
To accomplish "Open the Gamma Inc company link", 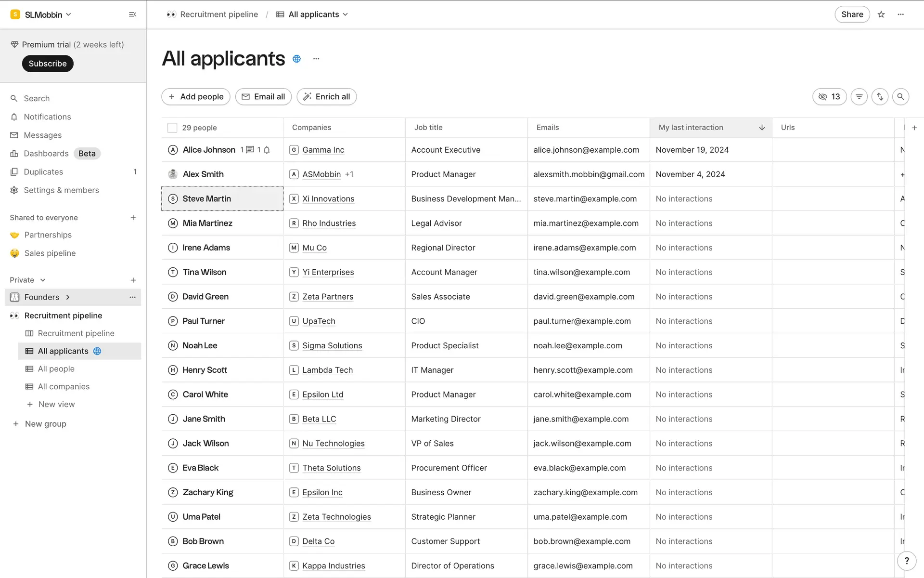I will coord(323,150).
